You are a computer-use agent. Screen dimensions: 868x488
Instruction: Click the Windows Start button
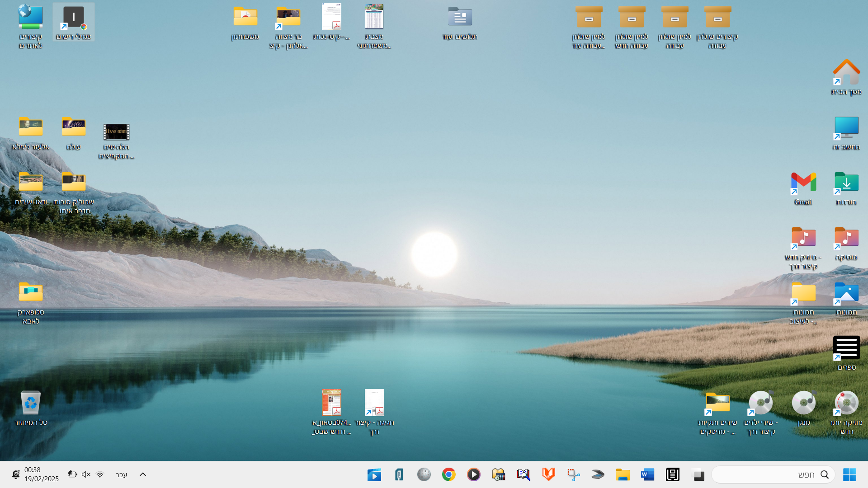point(849,474)
